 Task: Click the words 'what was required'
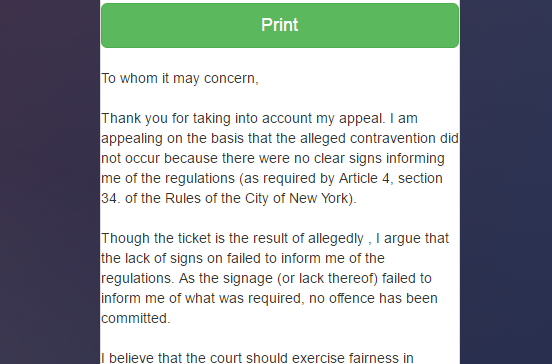243,299
